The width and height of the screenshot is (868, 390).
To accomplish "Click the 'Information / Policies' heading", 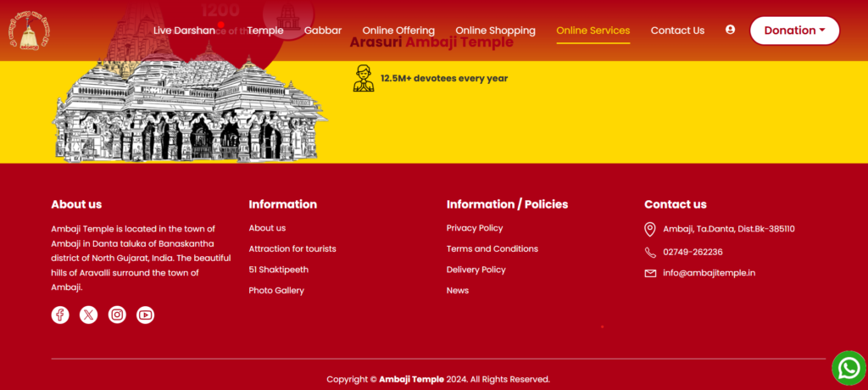I will tap(507, 204).
